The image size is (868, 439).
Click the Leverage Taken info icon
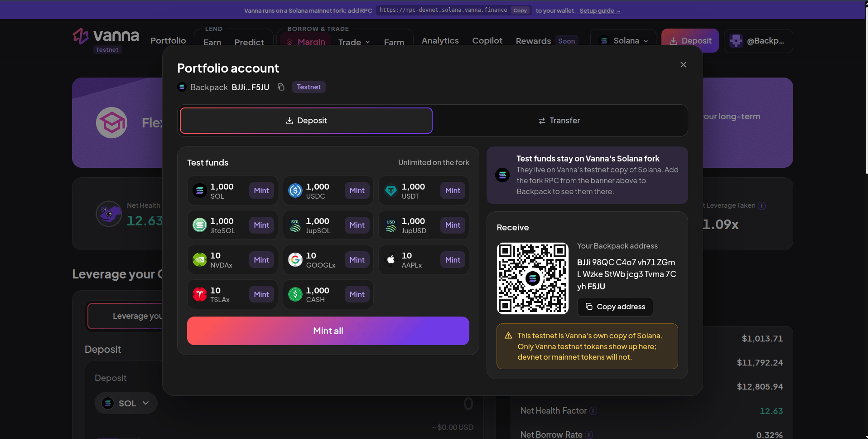click(762, 206)
